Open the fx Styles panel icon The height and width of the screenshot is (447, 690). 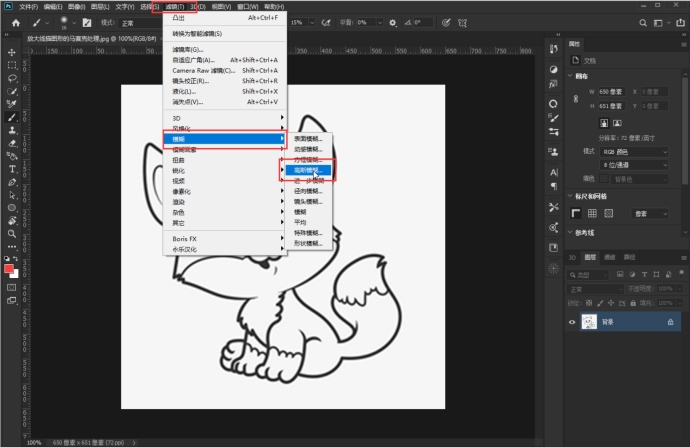point(554,84)
